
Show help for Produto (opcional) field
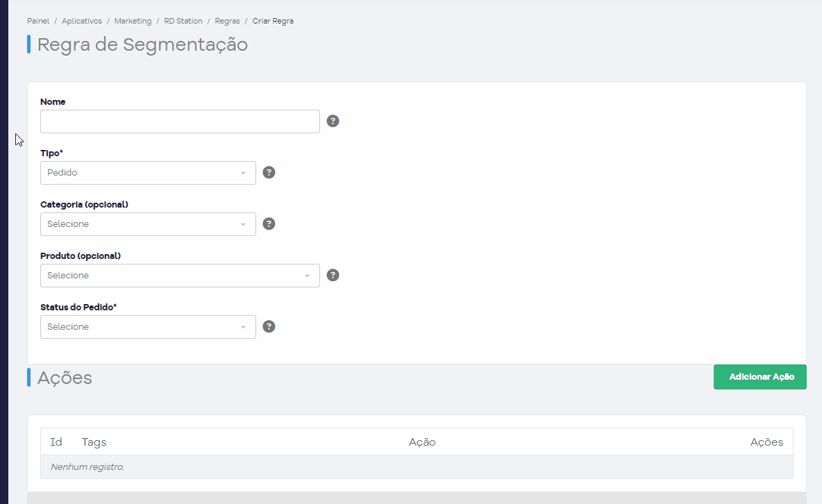[x=333, y=276]
